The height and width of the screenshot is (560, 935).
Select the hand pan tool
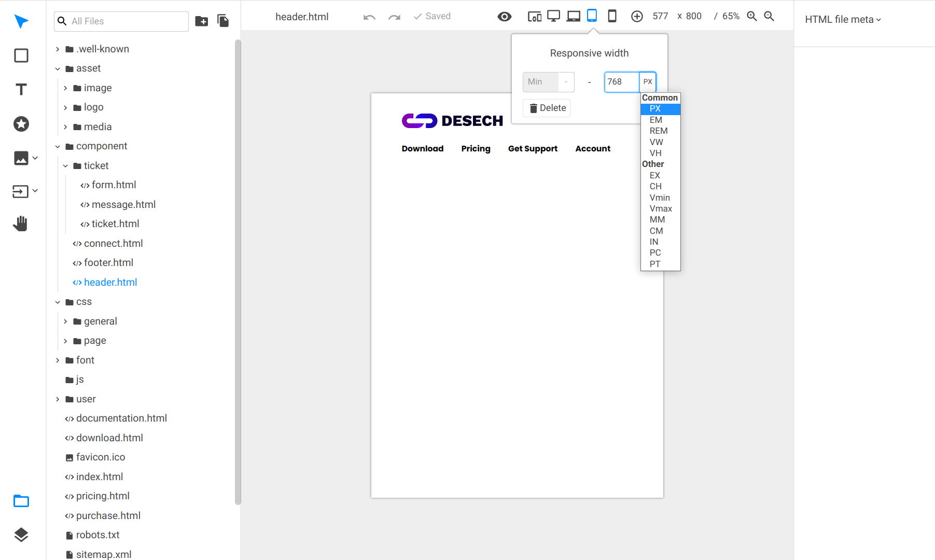point(21,223)
